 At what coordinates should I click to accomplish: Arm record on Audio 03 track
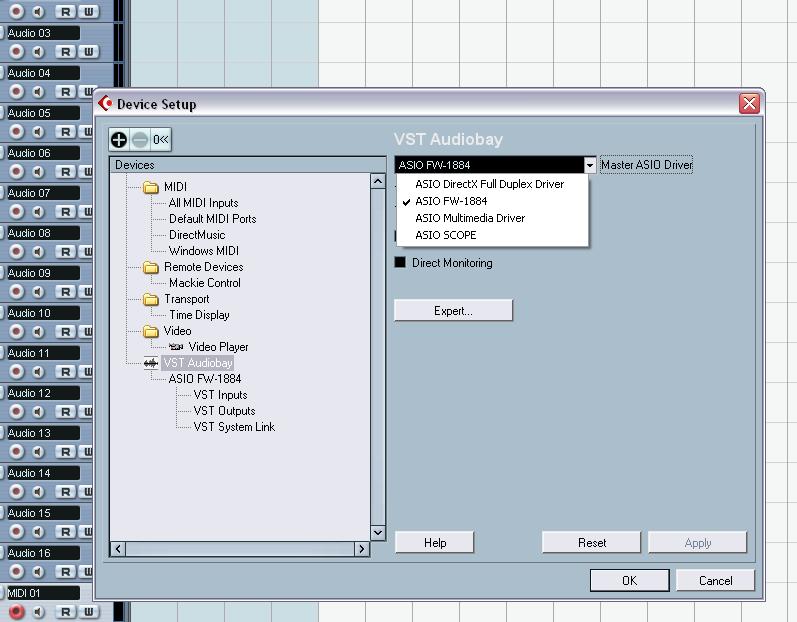tap(16, 51)
